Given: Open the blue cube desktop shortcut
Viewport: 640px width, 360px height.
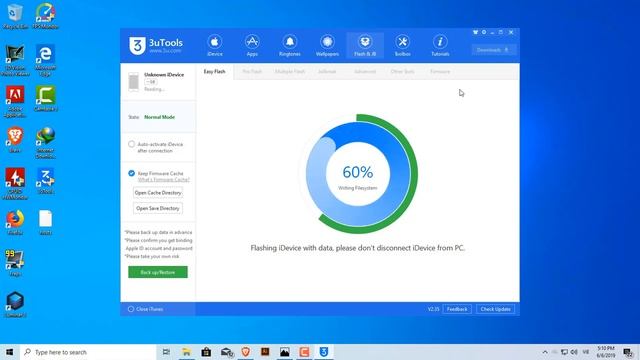Looking at the screenshot, I should pos(16,305).
